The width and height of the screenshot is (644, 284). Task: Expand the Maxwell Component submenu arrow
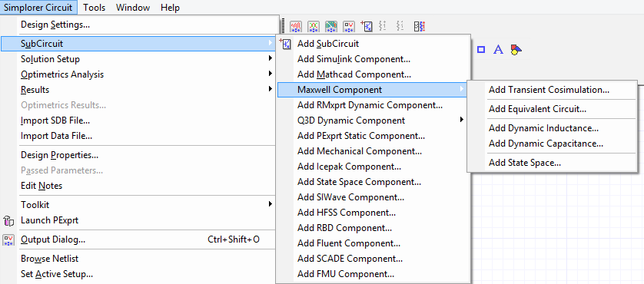pyautogui.click(x=462, y=89)
